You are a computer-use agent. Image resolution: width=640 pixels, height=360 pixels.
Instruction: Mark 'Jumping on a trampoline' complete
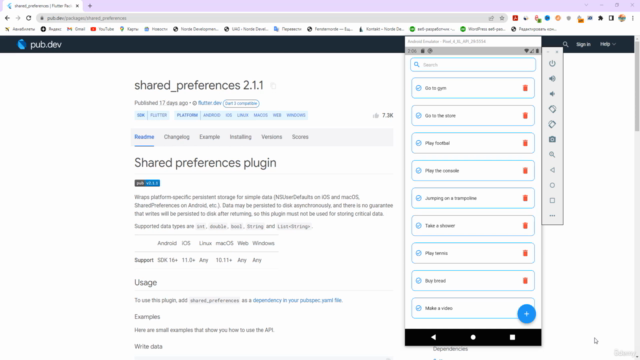click(x=418, y=198)
